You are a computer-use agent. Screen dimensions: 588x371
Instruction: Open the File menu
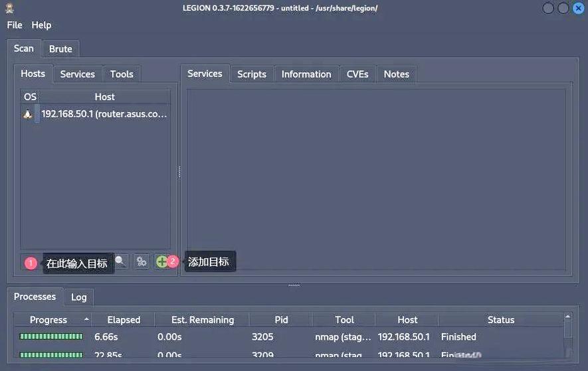click(x=15, y=25)
